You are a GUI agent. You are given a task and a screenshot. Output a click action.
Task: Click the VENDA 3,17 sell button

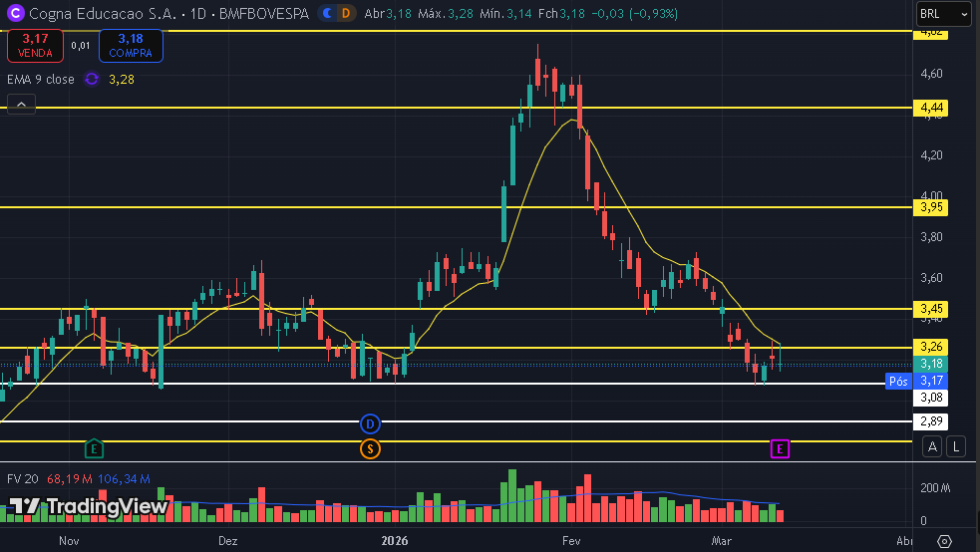coord(35,46)
